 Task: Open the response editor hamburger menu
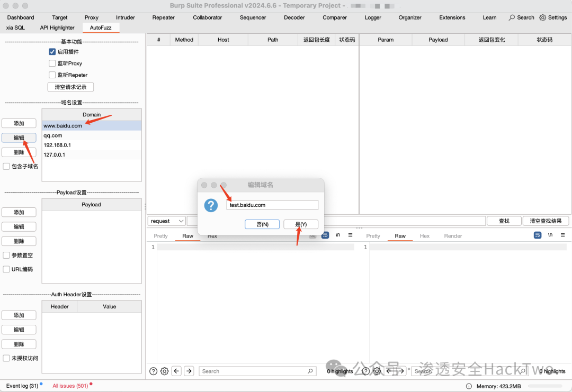click(x=563, y=235)
